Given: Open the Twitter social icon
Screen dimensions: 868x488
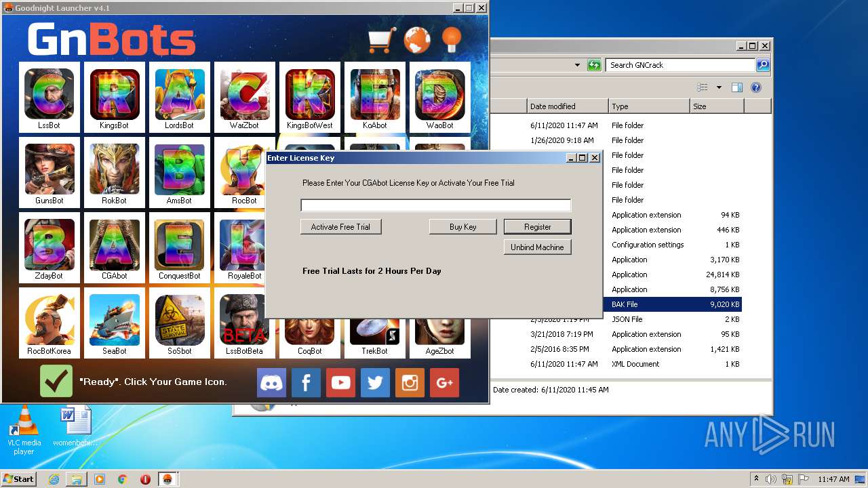Looking at the screenshot, I should coord(375,383).
